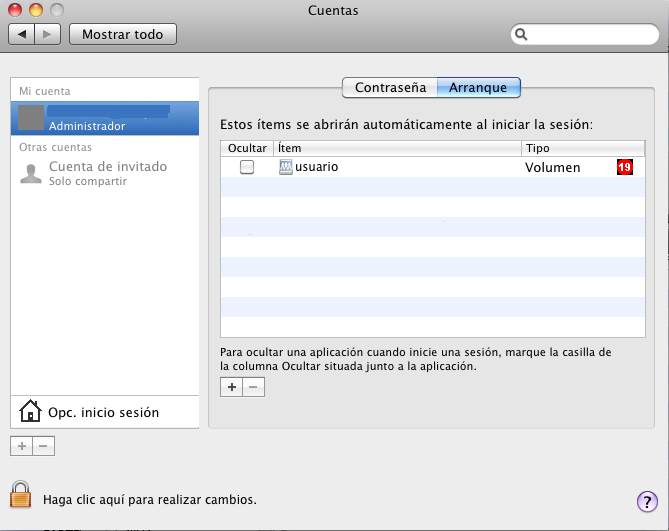Add a login item with plus button
The width and height of the screenshot is (669, 531).
tap(232, 387)
